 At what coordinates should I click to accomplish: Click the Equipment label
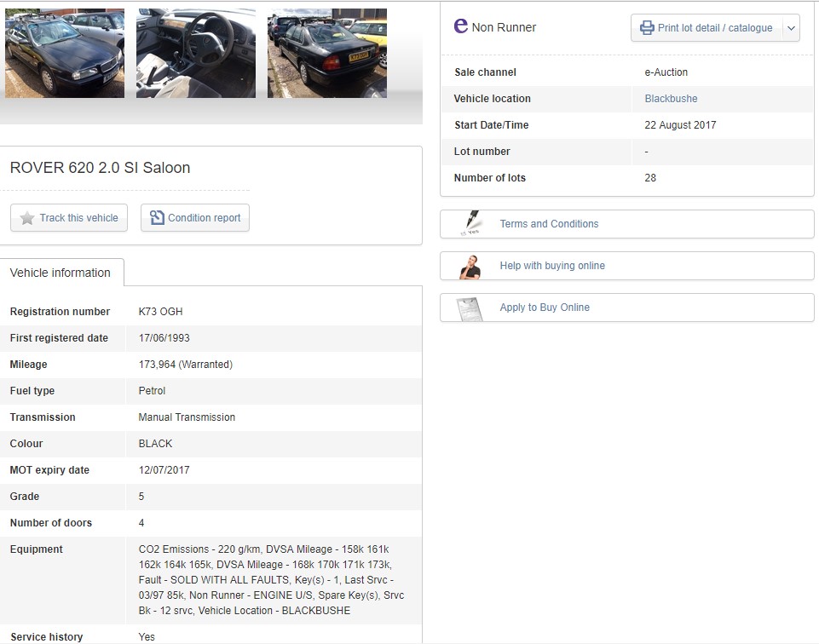36,549
